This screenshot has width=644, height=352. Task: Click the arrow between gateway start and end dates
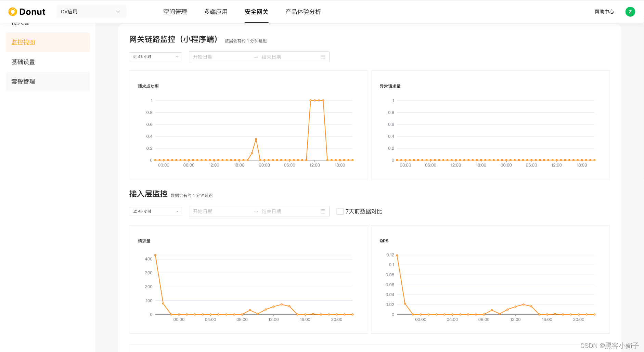pyautogui.click(x=256, y=57)
